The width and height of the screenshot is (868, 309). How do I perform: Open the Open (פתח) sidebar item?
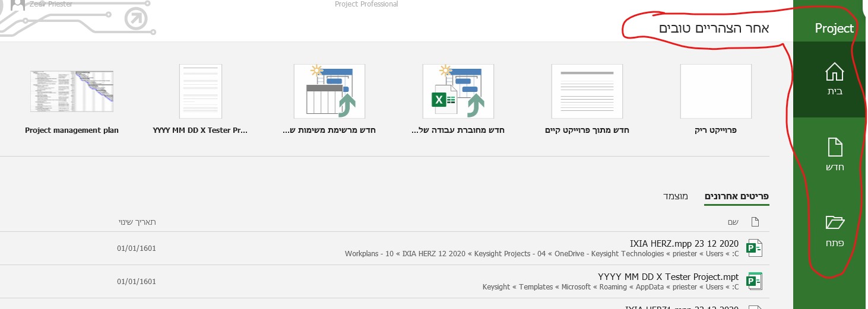click(x=834, y=231)
